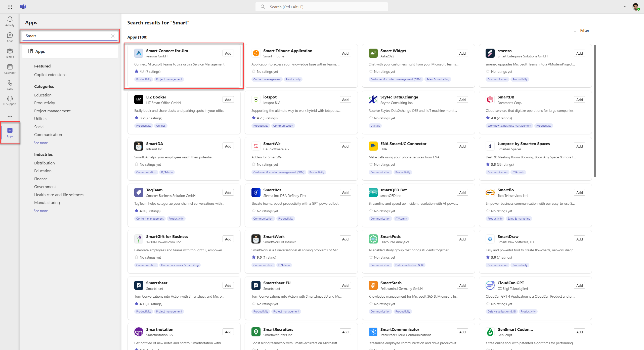
Task: Select the Apps tab in left panel
Action: tap(70, 51)
